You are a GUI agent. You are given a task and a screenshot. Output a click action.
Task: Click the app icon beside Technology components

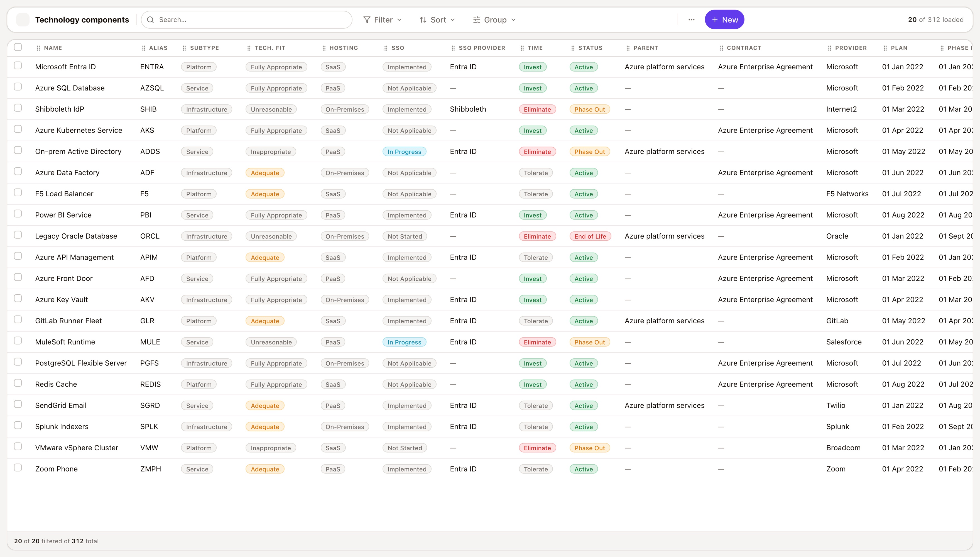pos(23,19)
